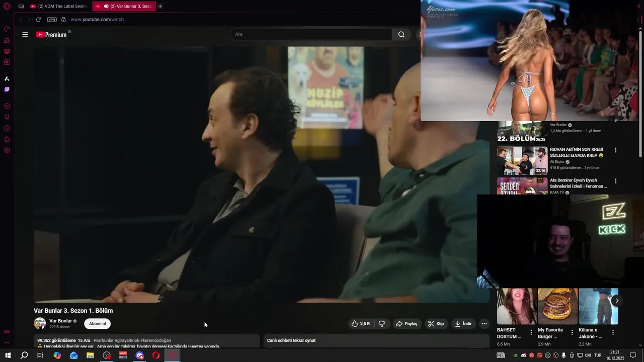This screenshot has height=362, width=644.
Task: Click the youtube.com/watch address bar
Action: (x=97, y=20)
